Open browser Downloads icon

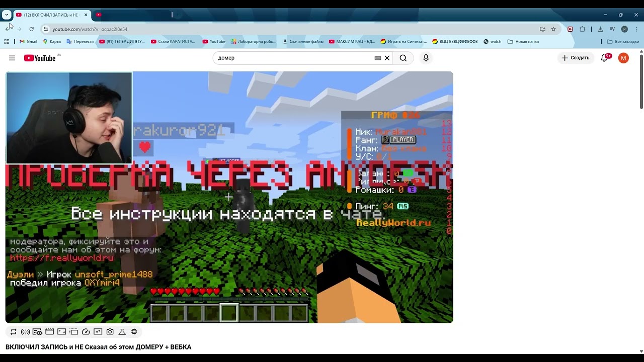point(600,29)
